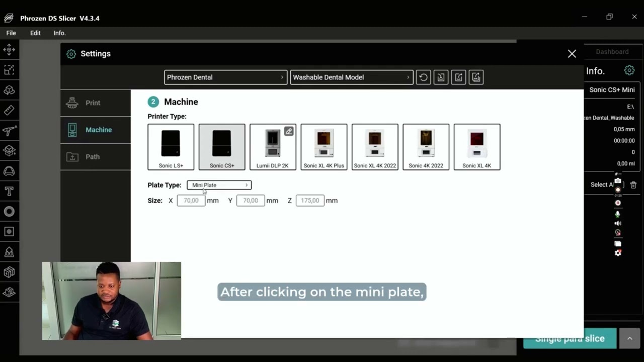Edit the Lumii DLP 2K printer
The width and height of the screenshot is (644, 362).
click(289, 131)
